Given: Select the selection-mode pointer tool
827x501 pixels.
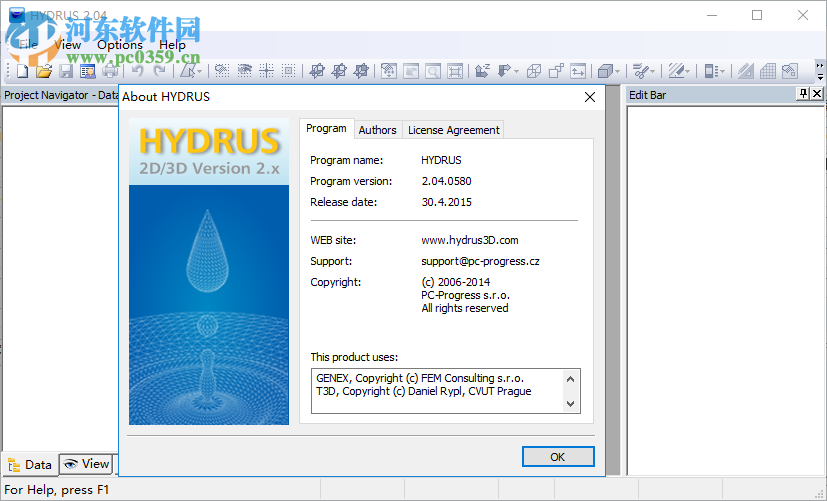Looking at the screenshot, I should pyautogui.click(x=188, y=71).
